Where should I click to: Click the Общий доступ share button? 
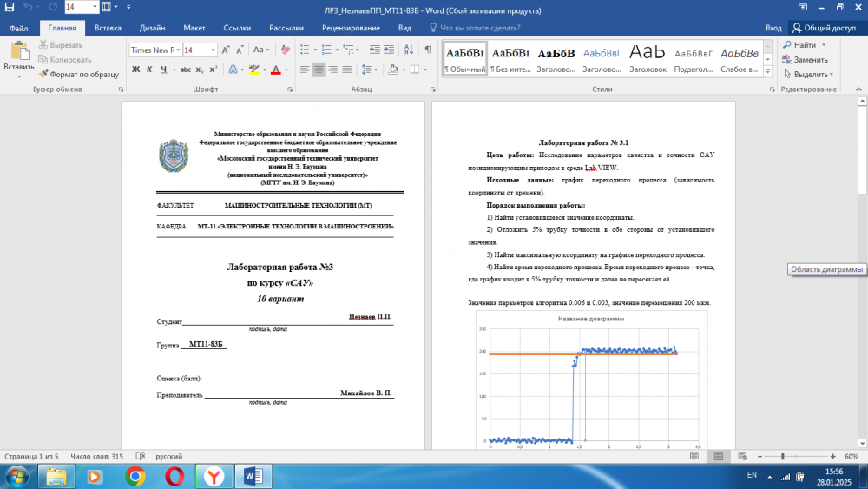827,28
